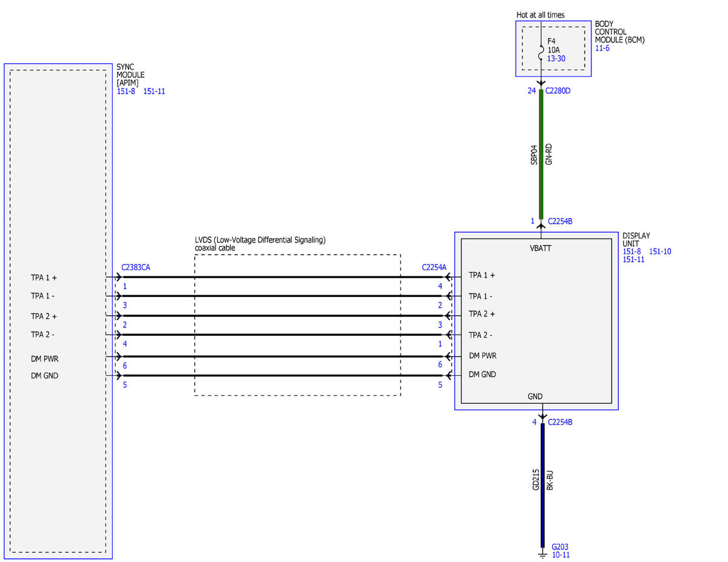Click the LVDS coaxial cable label
The image size is (728, 562).
(x=260, y=244)
